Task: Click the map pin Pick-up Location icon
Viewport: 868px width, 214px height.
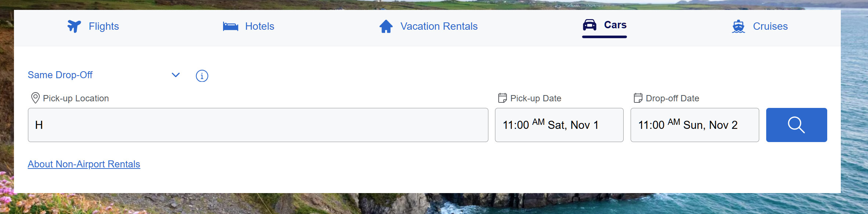Action: click(35, 98)
